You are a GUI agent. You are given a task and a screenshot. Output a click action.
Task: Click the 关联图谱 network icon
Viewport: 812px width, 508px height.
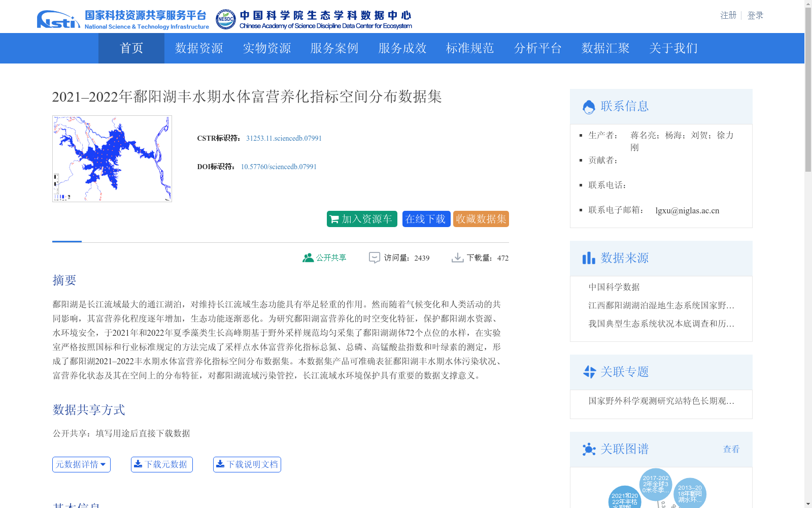[589, 449]
